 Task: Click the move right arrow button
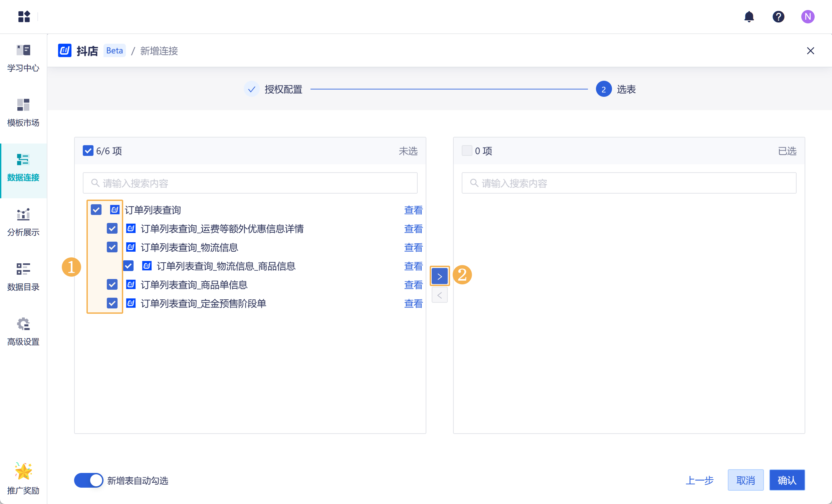pos(439,276)
